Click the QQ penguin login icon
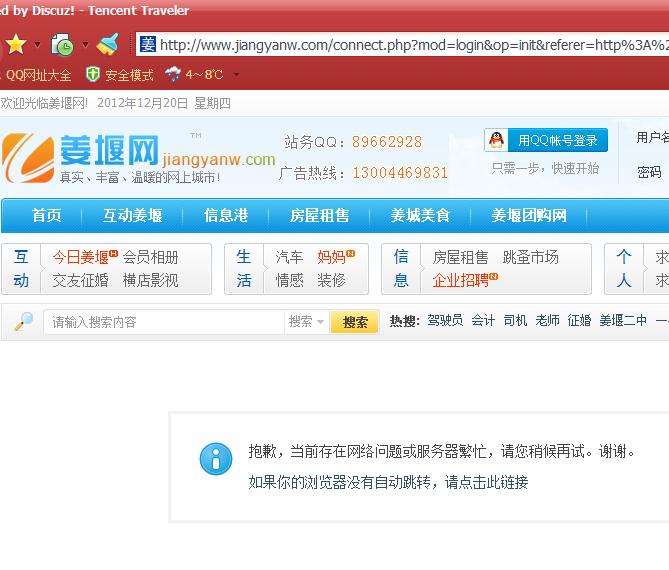 496,140
